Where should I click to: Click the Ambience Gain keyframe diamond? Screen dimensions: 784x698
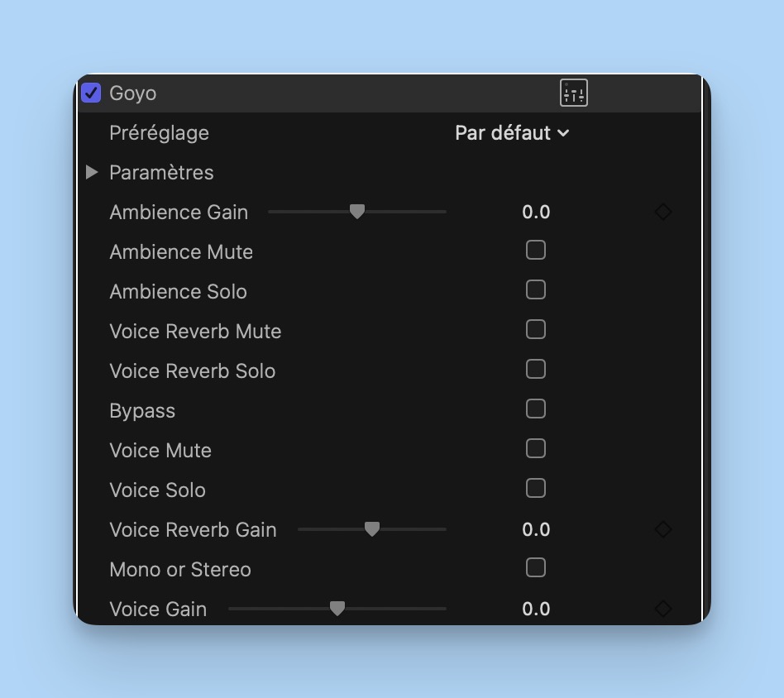click(663, 213)
